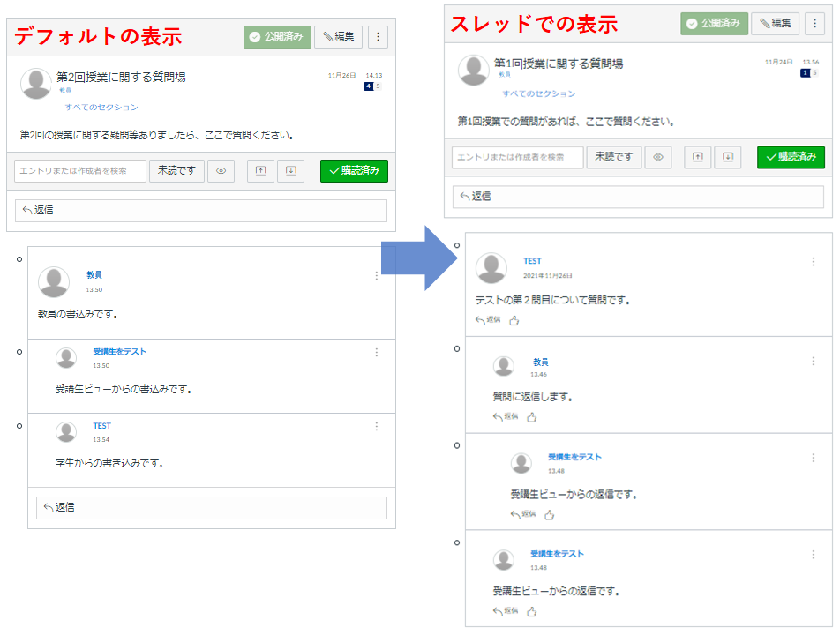Screen dimensions: 840x635
Task: Toggle the 未読です filter in the 第2回授業 discussion
Action: click(x=176, y=171)
